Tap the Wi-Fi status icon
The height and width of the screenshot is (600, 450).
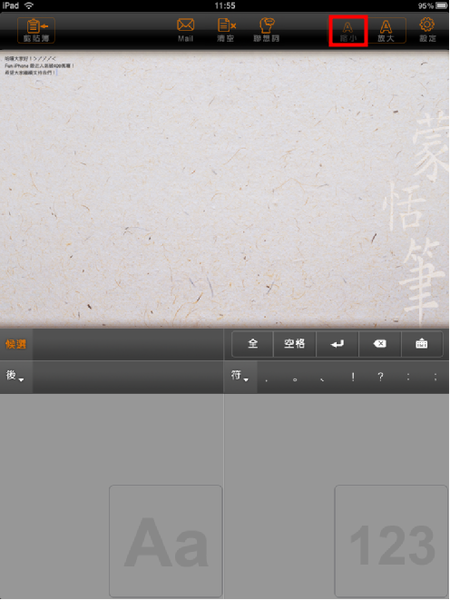click(29, 6)
